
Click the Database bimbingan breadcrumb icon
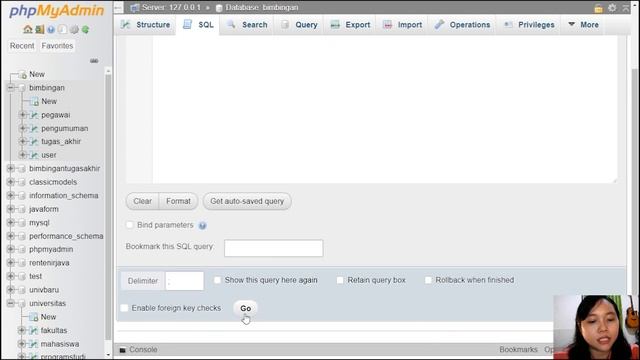[x=219, y=8]
